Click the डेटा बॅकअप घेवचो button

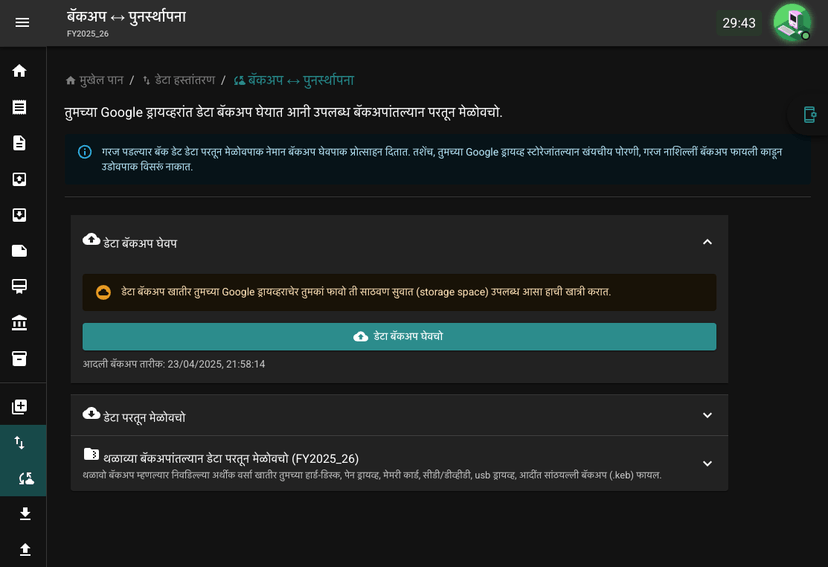(399, 337)
